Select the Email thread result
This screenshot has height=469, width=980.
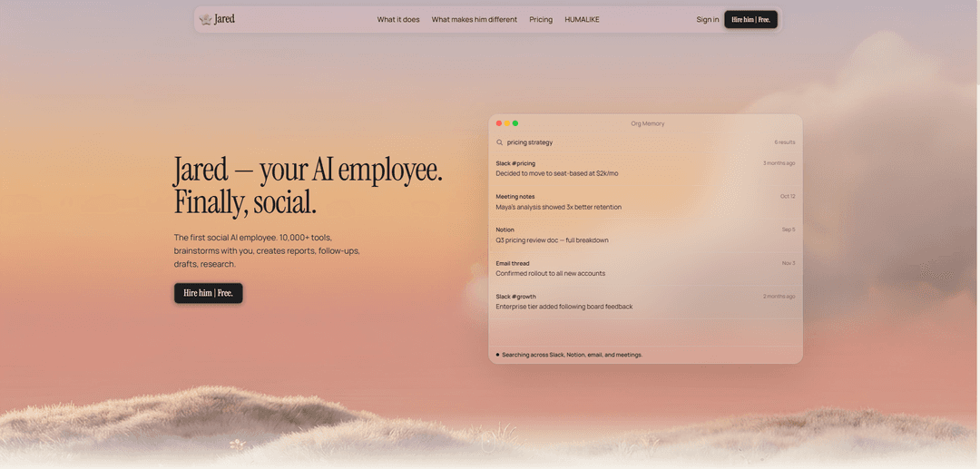tap(645, 269)
